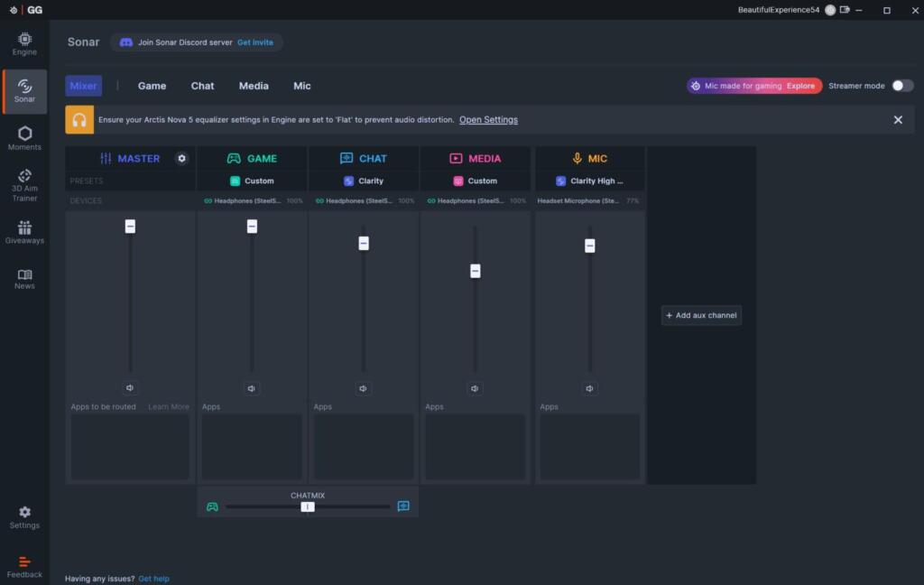
Task: Click Add aux channel button
Action: coord(701,315)
